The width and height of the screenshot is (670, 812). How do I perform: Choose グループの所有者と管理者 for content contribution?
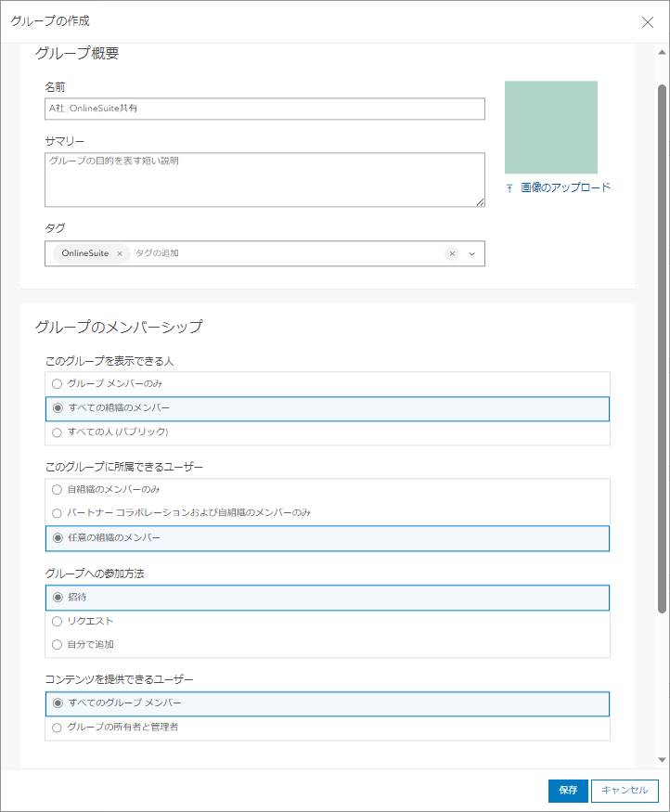58,728
